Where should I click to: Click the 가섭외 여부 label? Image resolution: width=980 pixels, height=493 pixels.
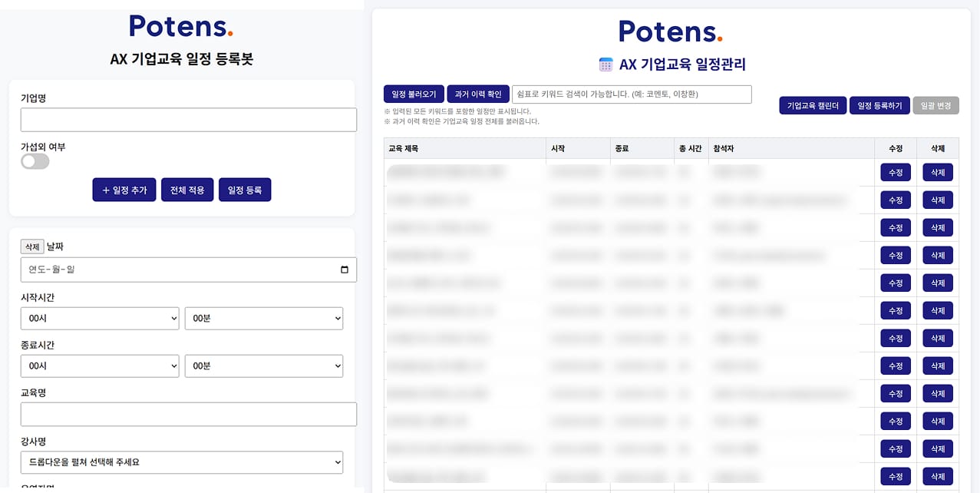[43, 146]
